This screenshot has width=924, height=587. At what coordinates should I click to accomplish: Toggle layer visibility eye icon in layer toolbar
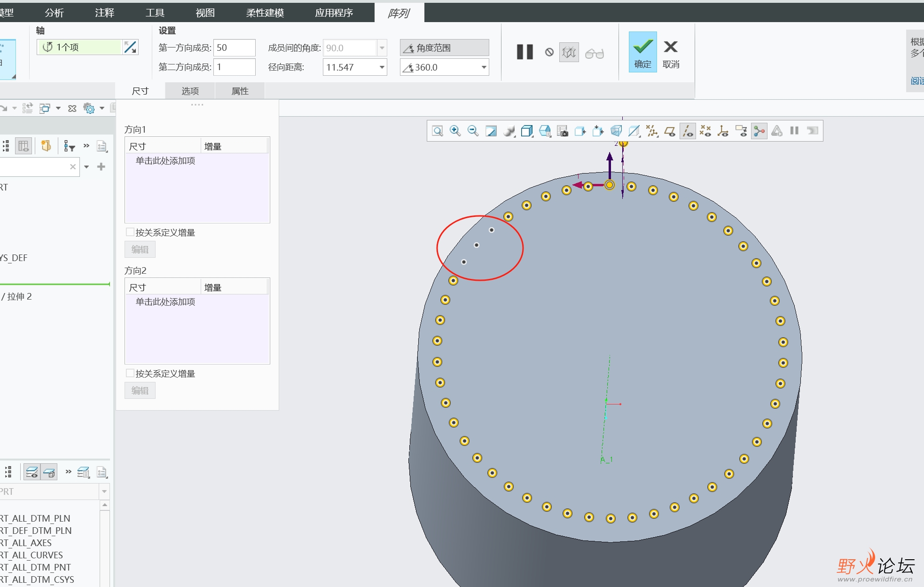[31, 472]
